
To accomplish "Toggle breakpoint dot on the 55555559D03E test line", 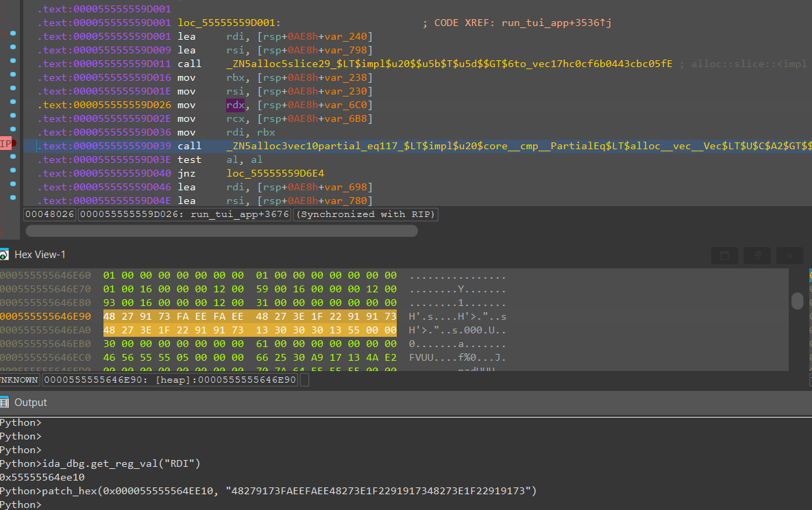I will [x=13, y=157].
